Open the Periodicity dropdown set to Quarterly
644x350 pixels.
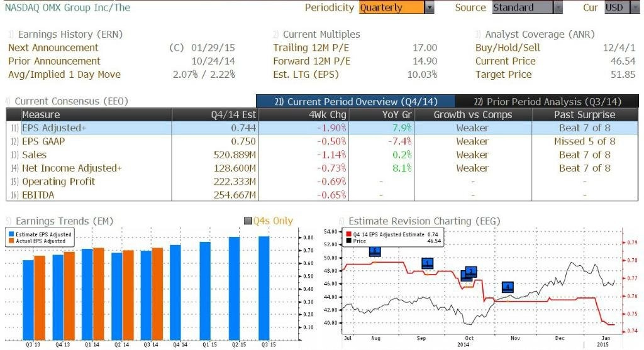click(430, 8)
